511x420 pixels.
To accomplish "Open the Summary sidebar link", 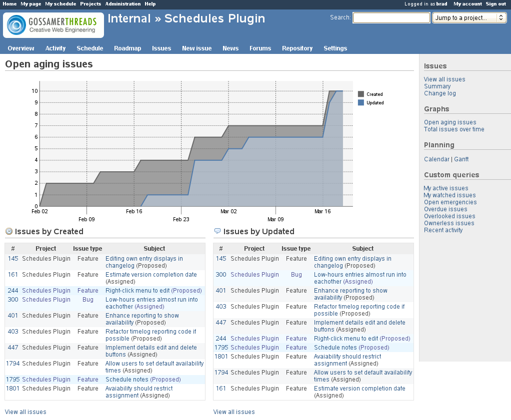I will pos(437,86).
